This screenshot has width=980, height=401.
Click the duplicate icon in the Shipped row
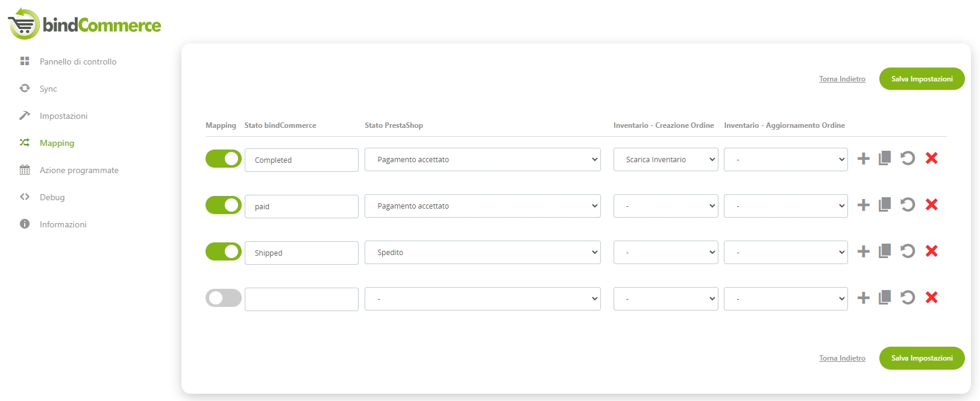[x=885, y=251]
